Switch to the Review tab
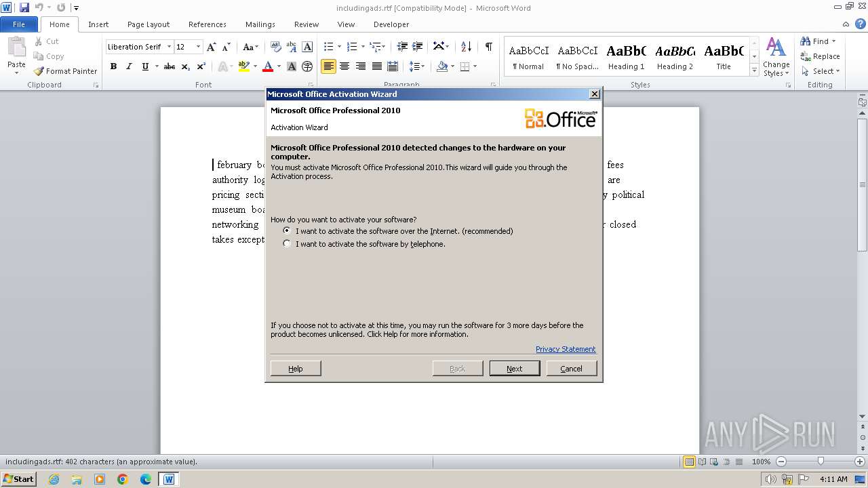Screen dimensions: 868x488 click(x=307, y=24)
